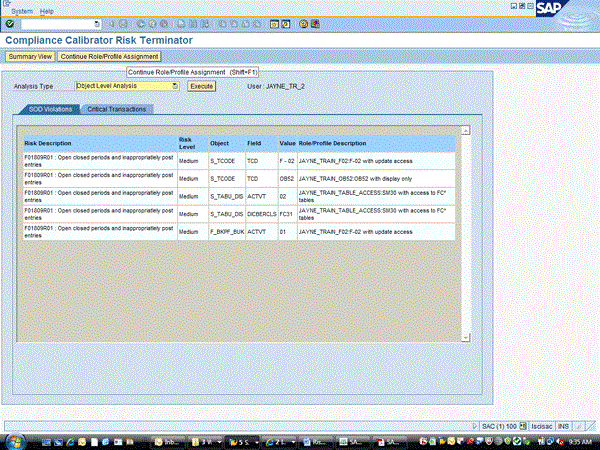Expand the status bar system info arrow
The image size is (600, 450).
pyautogui.click(x=474, y=426)
